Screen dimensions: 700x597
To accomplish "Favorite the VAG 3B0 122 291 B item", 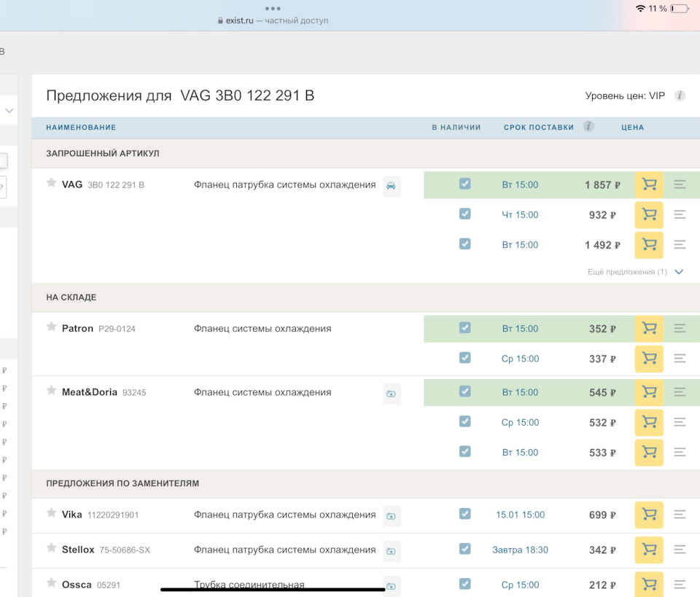I will point(51,182).
